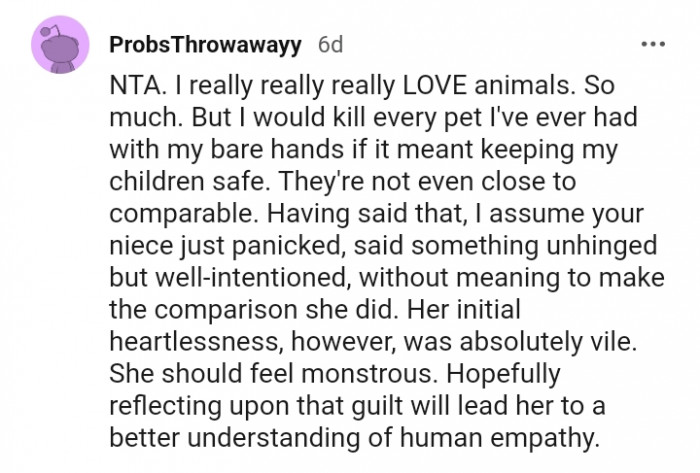Click the sentence 'She should feel monstrous'
Image resolution: width=700 pixels, height=473 pixels.
(272, 374)
